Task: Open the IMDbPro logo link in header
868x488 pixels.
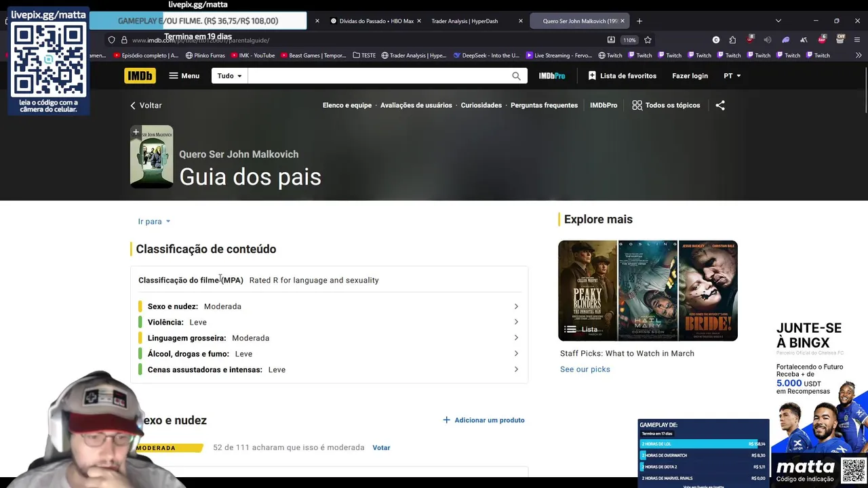Action: pos(552,76)
